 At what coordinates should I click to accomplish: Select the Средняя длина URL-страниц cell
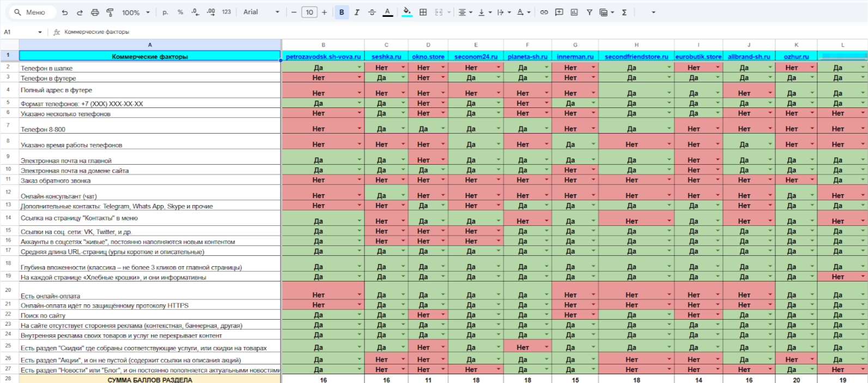(150, 251)
